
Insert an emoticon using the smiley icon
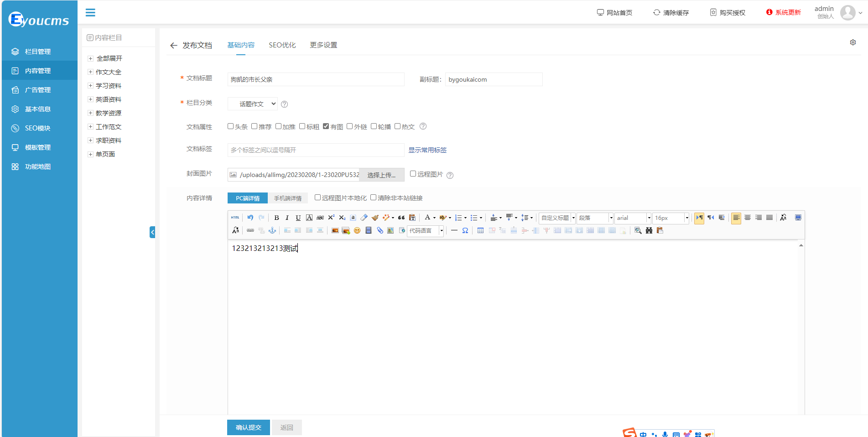click(357, 230)
